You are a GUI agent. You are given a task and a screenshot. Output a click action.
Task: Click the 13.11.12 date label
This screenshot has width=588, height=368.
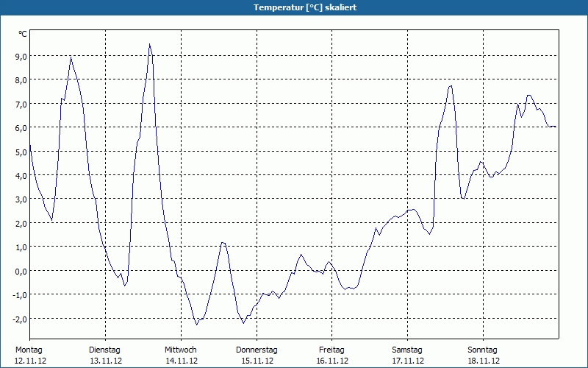(106, 361)
